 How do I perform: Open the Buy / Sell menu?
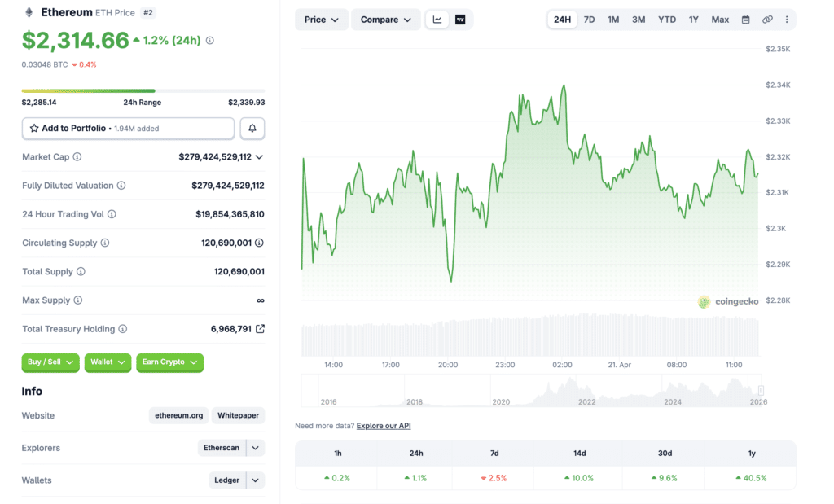click(x=50, y=362)
